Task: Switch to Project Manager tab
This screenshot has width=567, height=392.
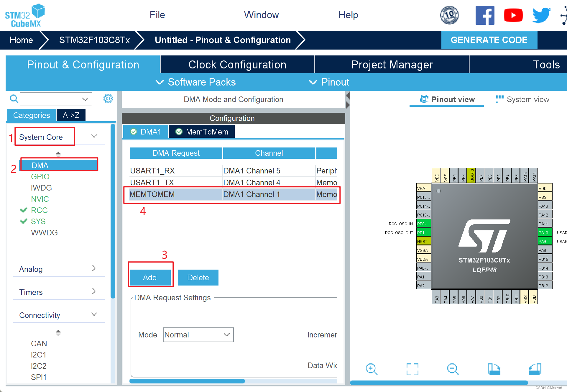Action: [x=392, y=65]
